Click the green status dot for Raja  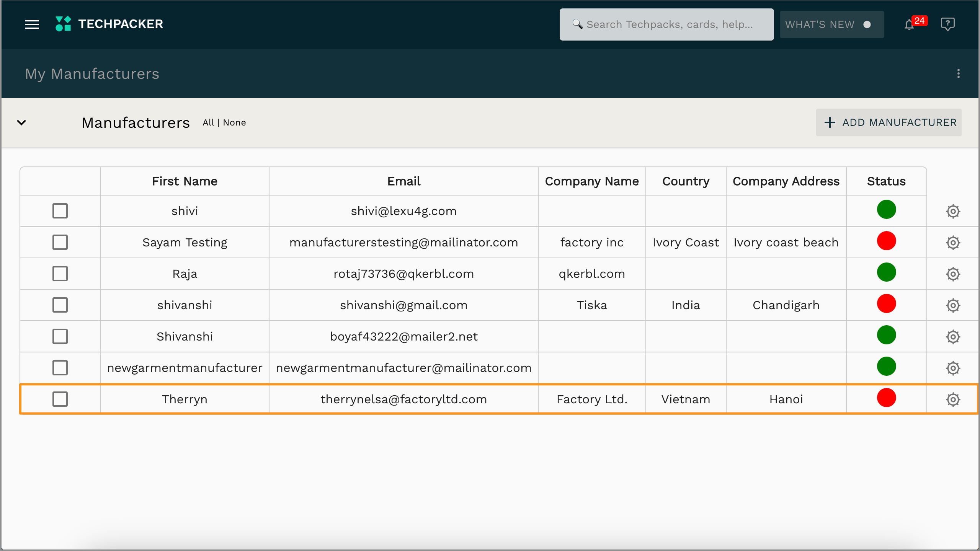tap(886, 272)
